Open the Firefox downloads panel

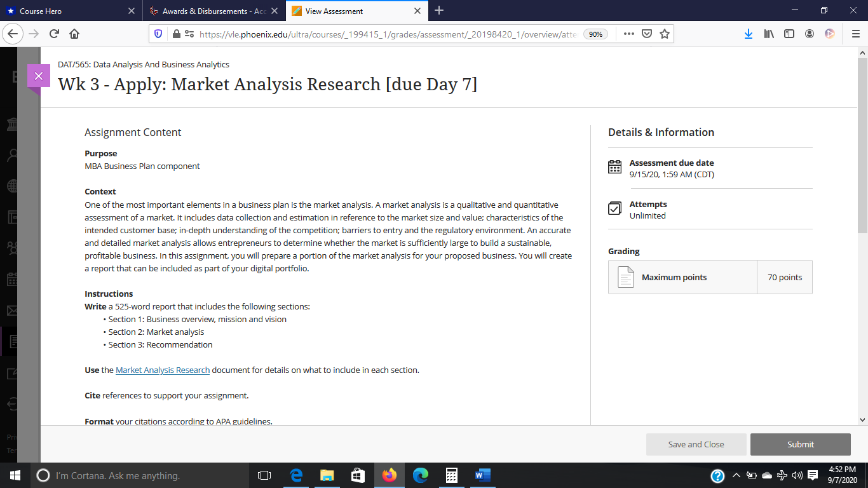click(x=749, y=34)
